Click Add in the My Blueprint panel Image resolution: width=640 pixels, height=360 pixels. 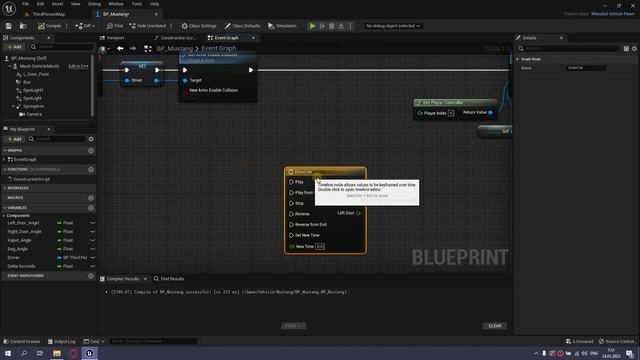pos(14,139)
